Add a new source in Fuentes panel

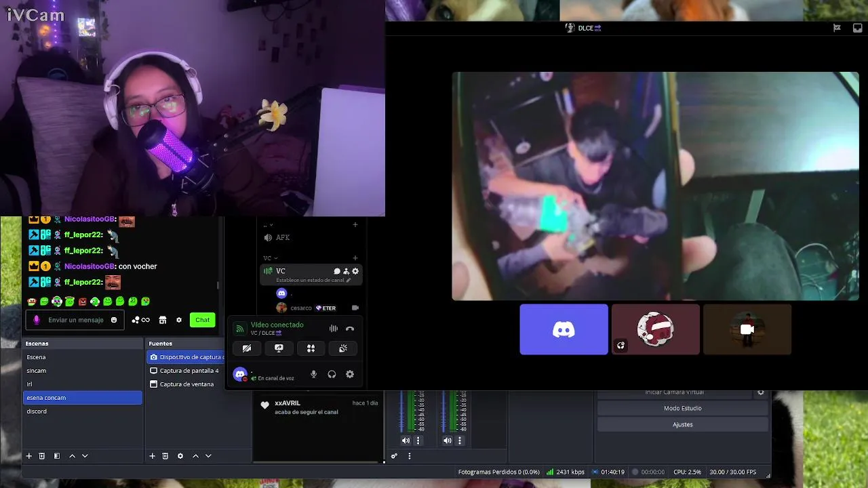pyautogui.click(x=152, y=456)
